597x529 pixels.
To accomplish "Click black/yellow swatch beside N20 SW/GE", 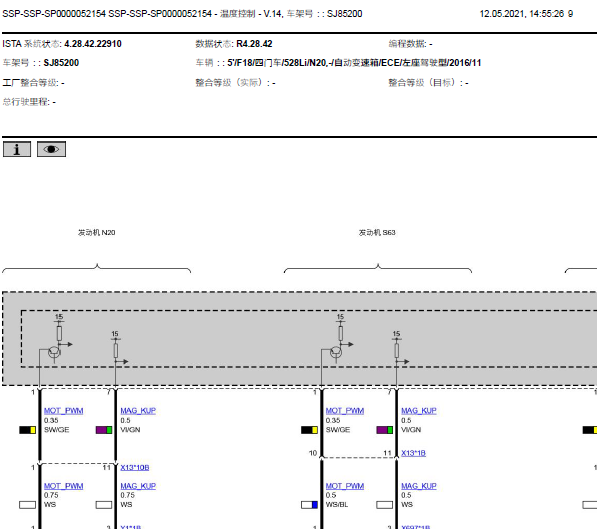I will tap(27, 430).
